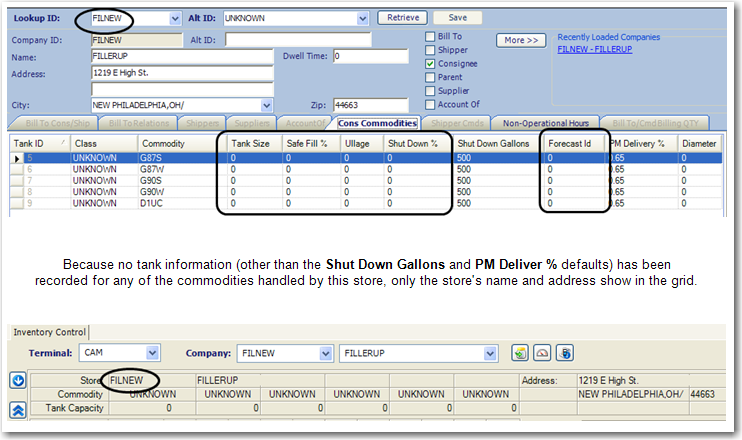
Task: Expand the FILLERUP company name dropdown
Action: [x=490, y=353]
